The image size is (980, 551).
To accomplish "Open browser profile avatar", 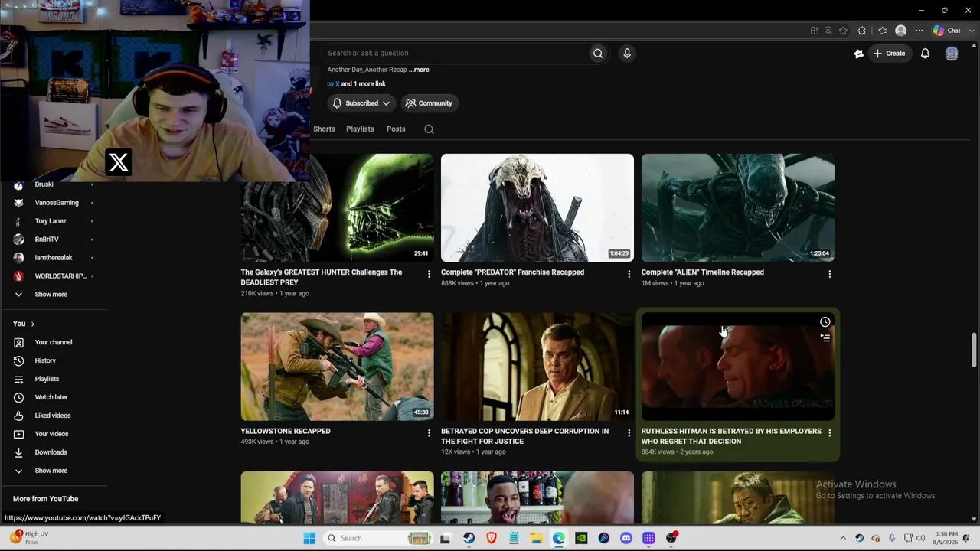I will click(900, 31).
